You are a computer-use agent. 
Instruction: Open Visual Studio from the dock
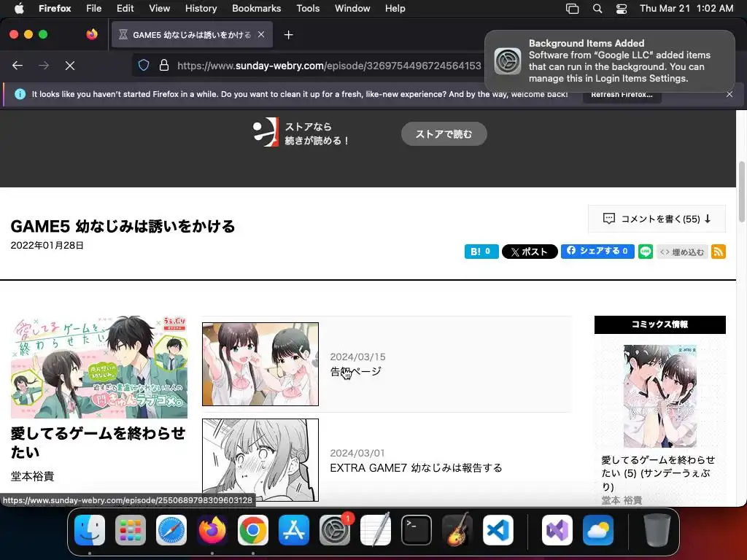pos(557,530)
